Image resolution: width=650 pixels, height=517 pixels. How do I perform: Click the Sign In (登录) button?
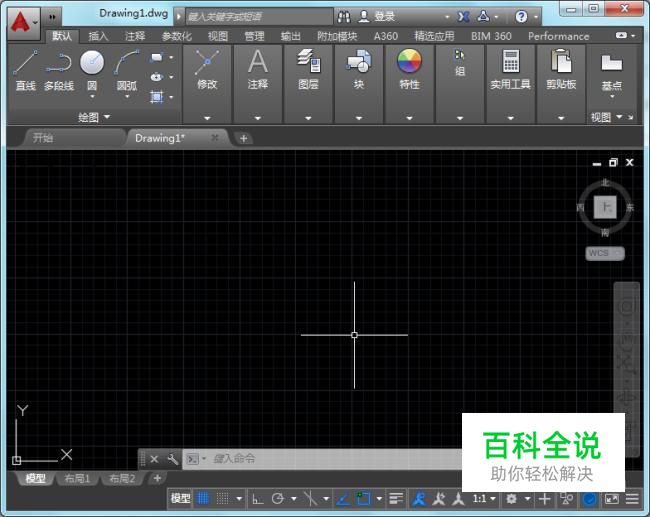click(377, 17)
